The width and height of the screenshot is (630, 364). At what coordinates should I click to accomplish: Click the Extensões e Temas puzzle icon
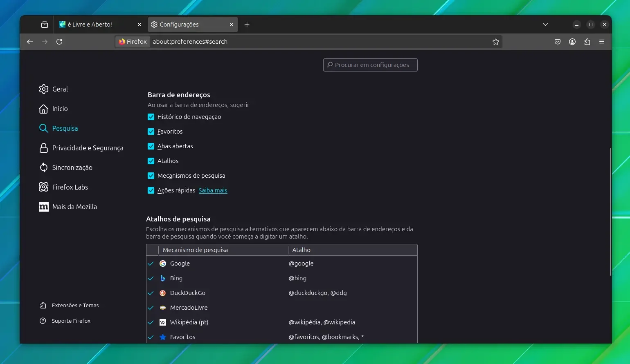tap(43, 305)
